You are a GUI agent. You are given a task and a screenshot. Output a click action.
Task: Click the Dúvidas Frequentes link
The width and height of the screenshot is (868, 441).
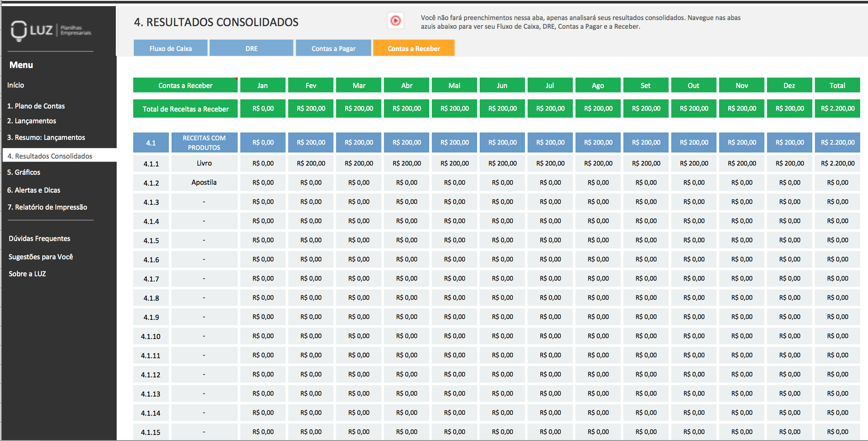coord(39,238)
